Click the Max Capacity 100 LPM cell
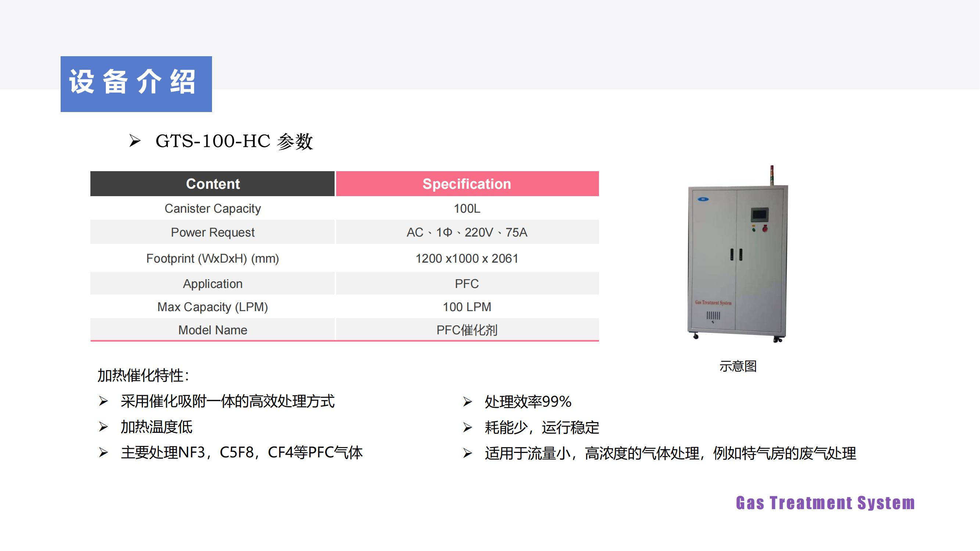 (x=467, y=307)
